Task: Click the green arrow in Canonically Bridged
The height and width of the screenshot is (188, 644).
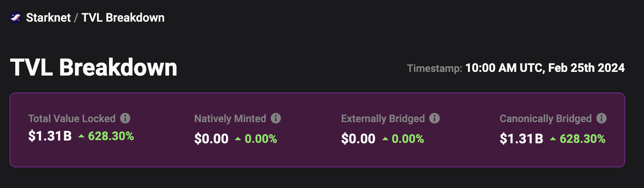Action: [553, 139]
